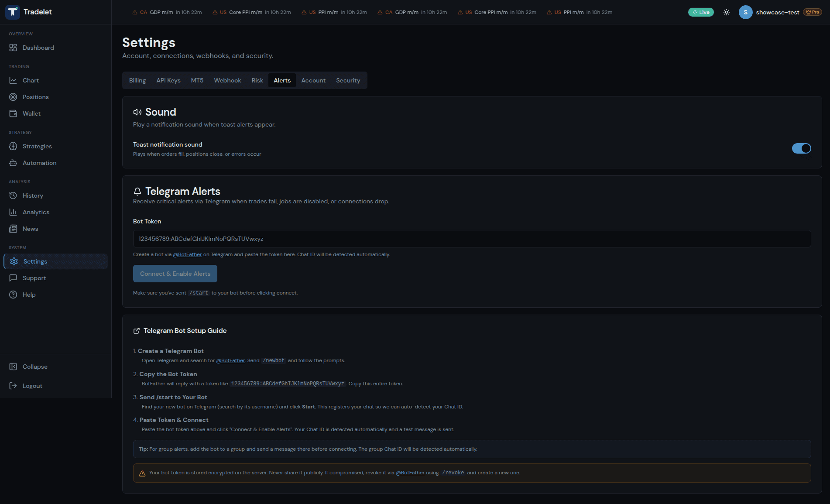This screenshot has height=504, width=830.
Task: Expand the Telegram Bot Setup Guide
Action: [185, 330]
